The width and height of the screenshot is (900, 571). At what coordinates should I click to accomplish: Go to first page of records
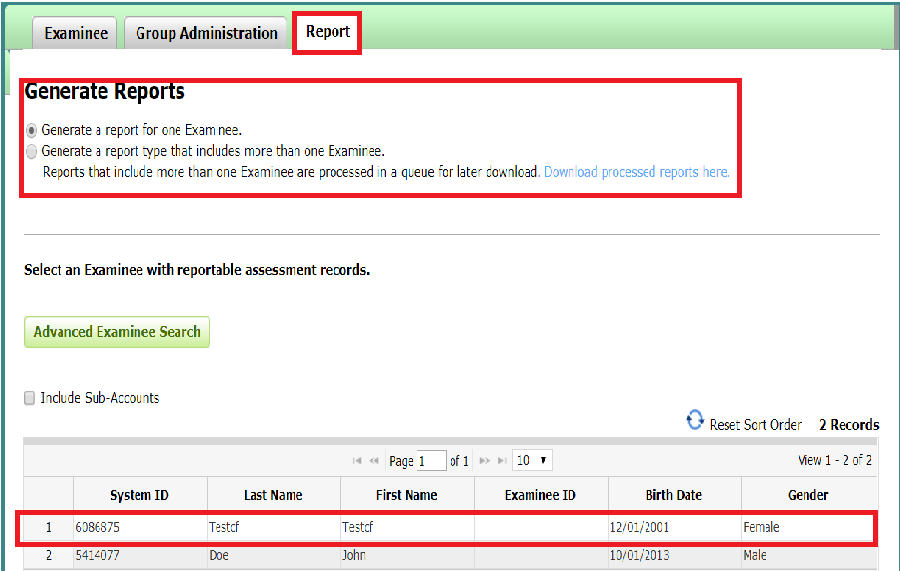pyautogui.click(x=357, y=461)
